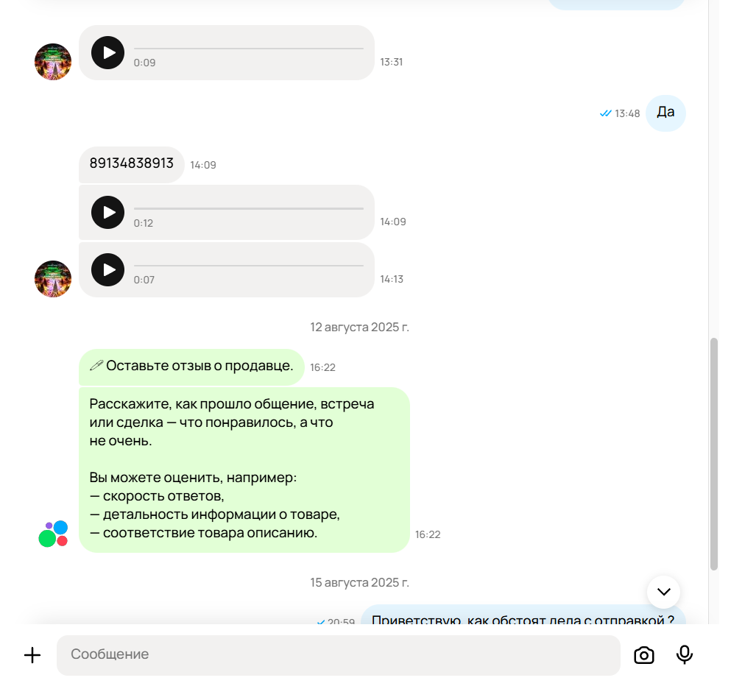
Task: Click Оставьте отзыв о продавце message
Action: pos(191,367)
